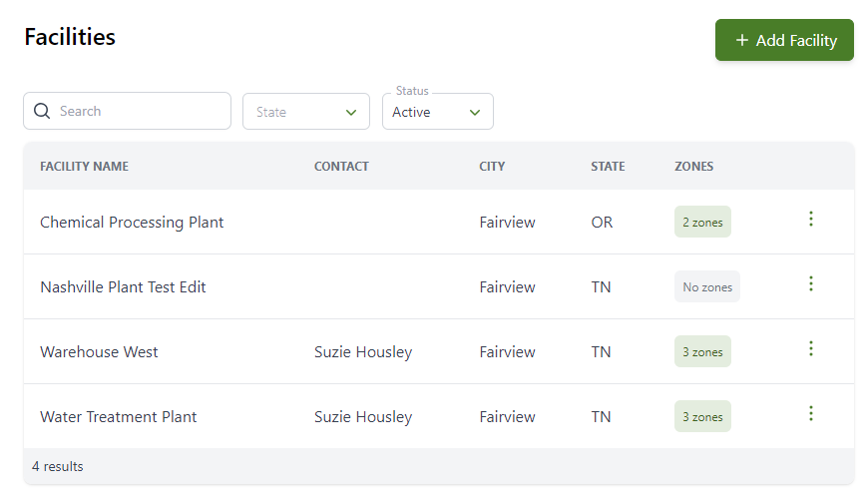868x501 pixels.
Task: Open the State filter dropdown
Action: pyautogui.click(x=306, y=111)
